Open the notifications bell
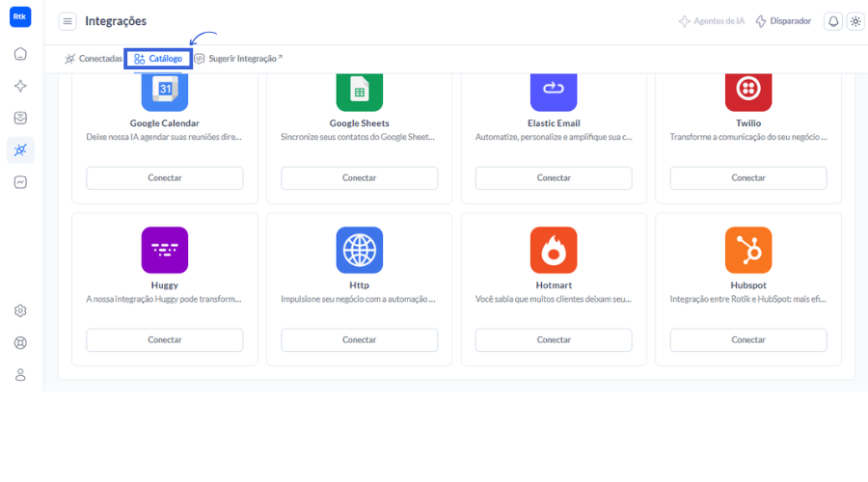Viewport: 868px width, 482px height. [833, 21]
